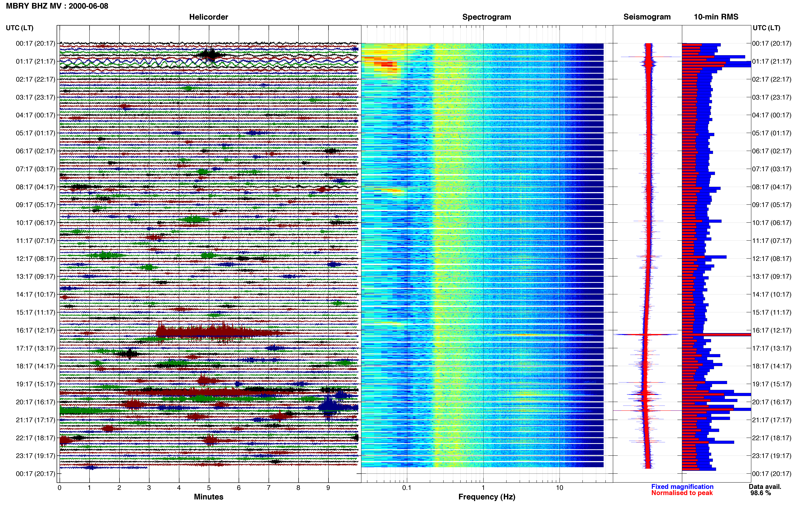Select the Seismogram panel heading
Screen dimensions: 812x508
point(647,17)
